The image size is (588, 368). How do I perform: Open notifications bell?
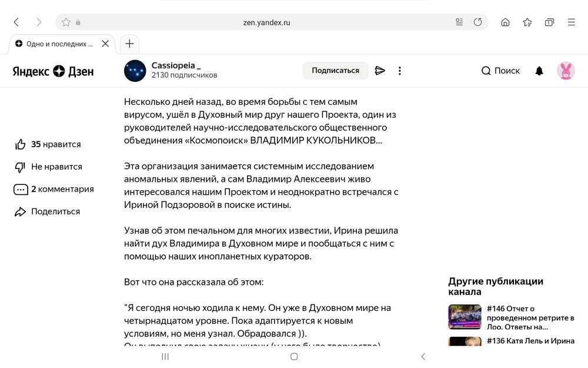(x=539, y=71)
